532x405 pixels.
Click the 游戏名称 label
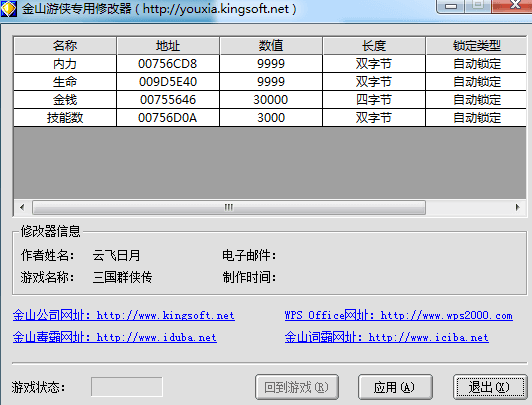48,277
